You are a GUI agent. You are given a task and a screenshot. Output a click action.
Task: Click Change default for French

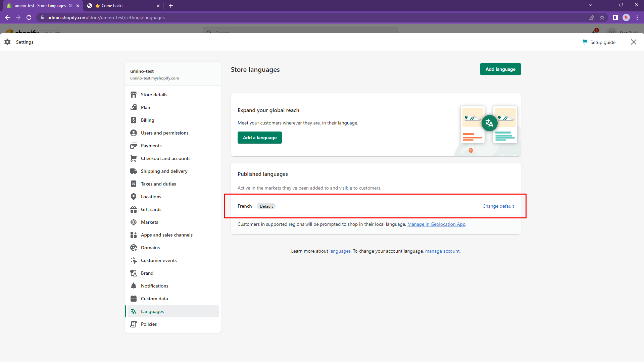click(498, 206)
